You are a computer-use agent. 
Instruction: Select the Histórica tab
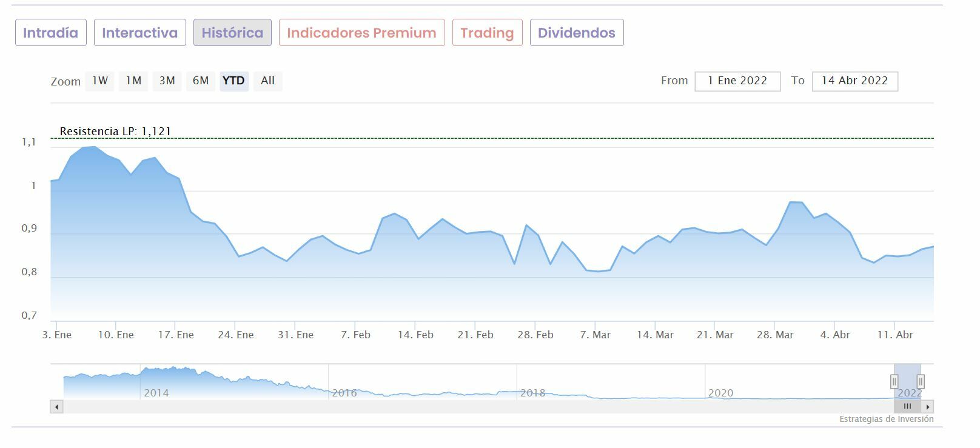click(232, 33)
